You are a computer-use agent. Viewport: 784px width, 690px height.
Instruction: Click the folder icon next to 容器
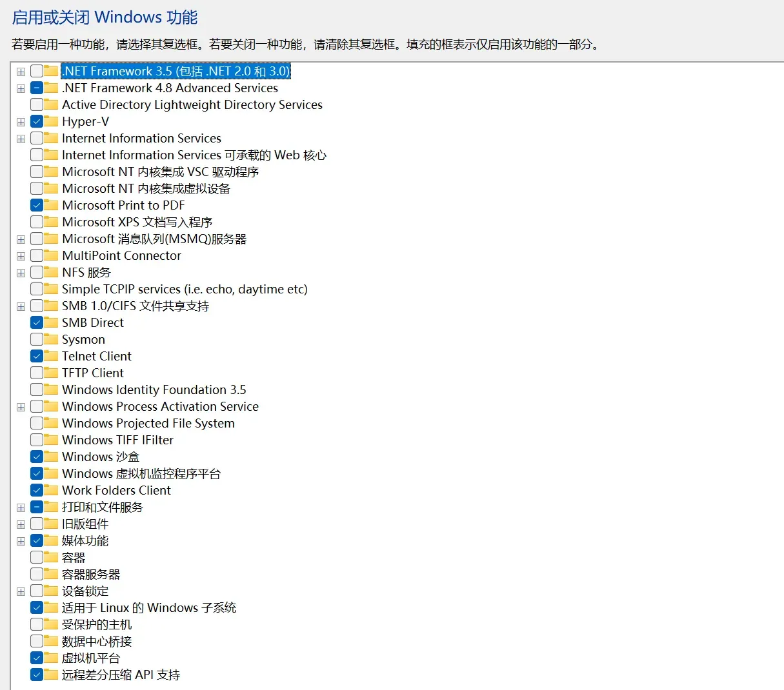[51, 557]
